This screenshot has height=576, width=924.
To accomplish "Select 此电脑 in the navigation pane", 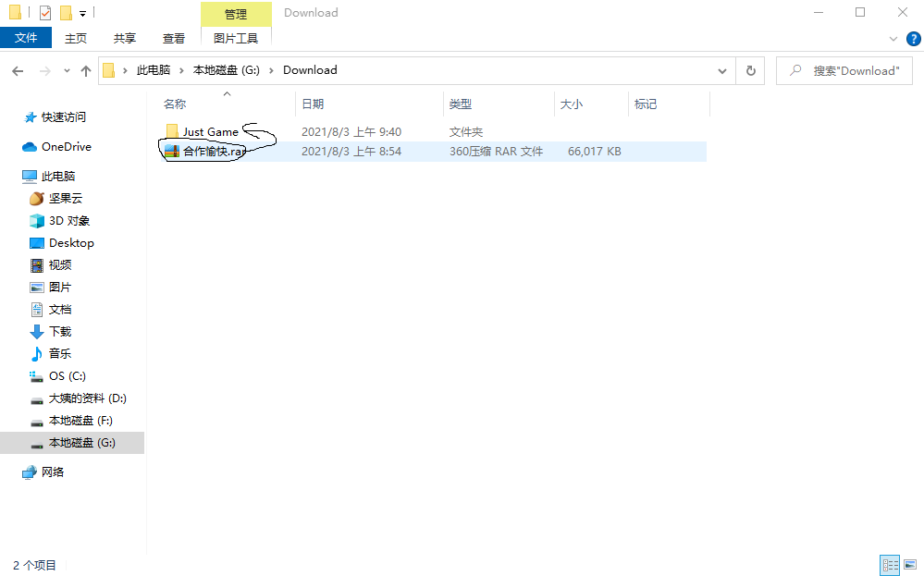I will pyautogui.click(x=57, y=176).
